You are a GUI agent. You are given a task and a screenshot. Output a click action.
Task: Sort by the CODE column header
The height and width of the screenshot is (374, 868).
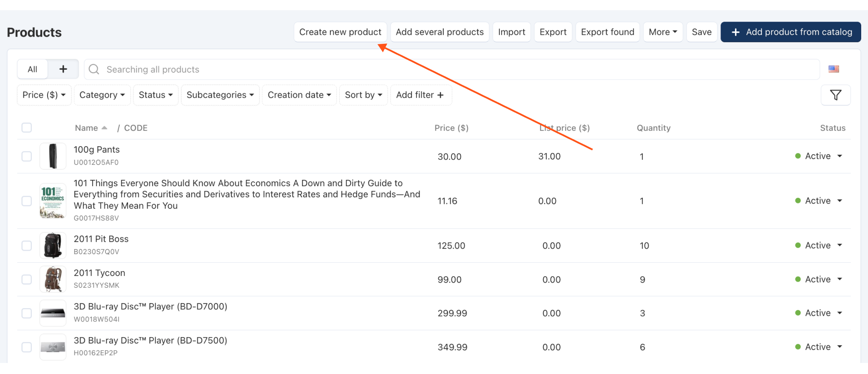click(x=136, y=128)
